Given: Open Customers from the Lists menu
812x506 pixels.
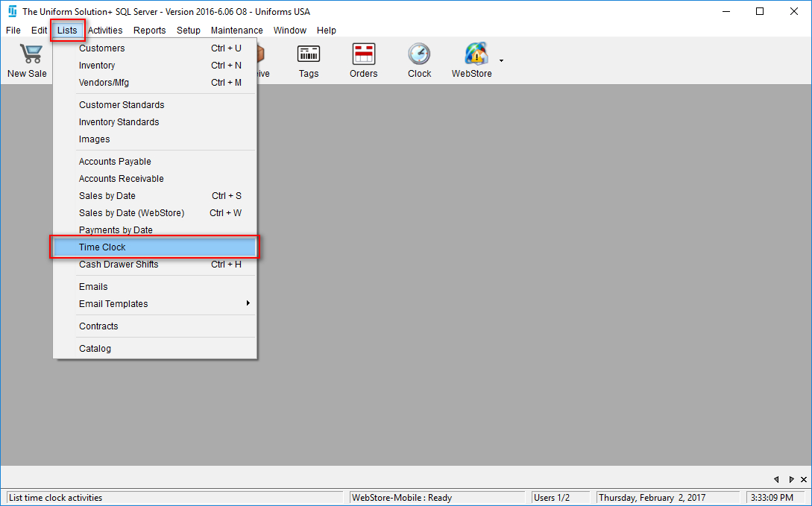Looking at the screenshot, I should (x=101, y=48).
